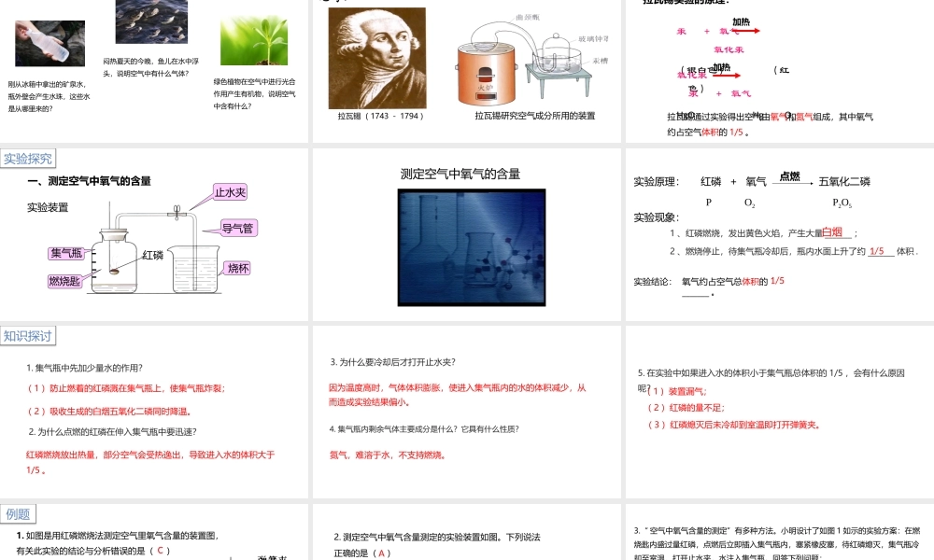Image resolution: width=934 pixels, height=560 pixels.
Task: Click question 1. 集气瓶中先加少量水的作用?
Action: coord(84,368)
